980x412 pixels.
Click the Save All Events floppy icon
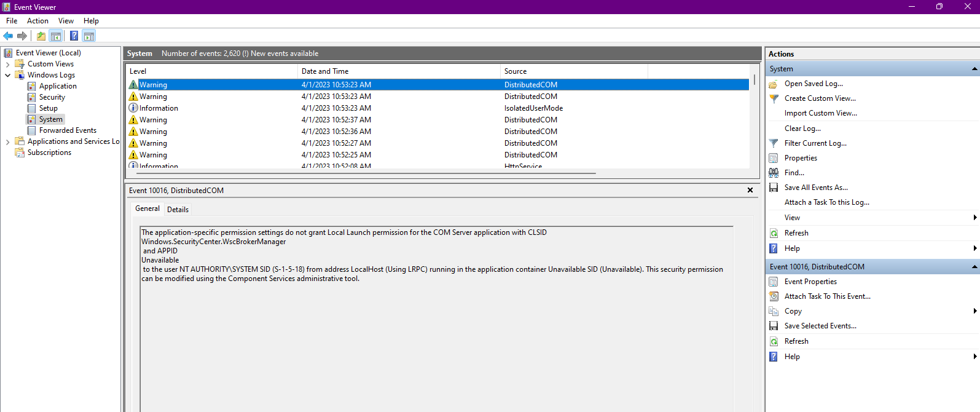pos(774,188)
